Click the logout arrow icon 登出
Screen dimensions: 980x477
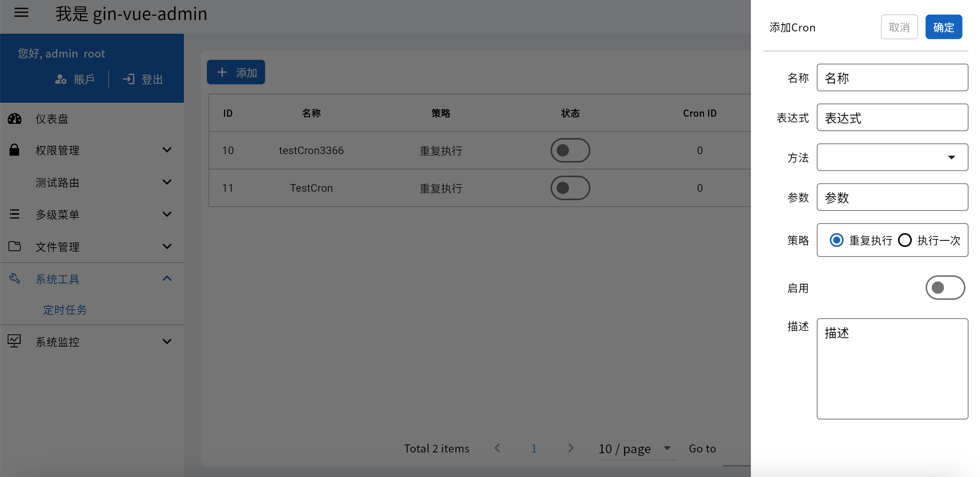[x=128, y=79]
